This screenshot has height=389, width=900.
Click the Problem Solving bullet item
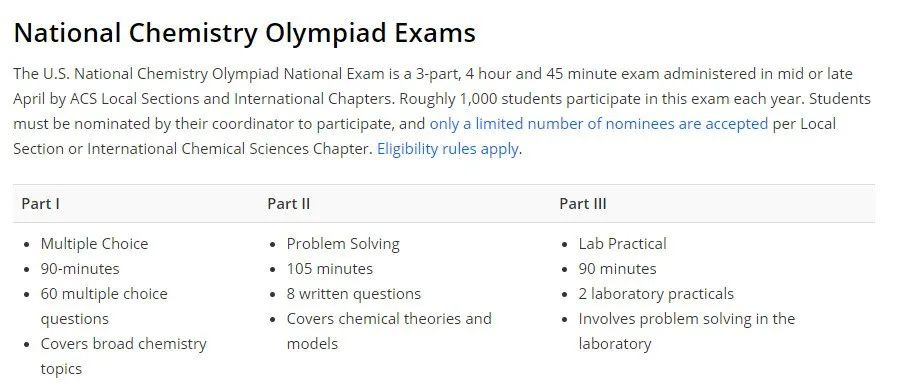pos(343,244)
